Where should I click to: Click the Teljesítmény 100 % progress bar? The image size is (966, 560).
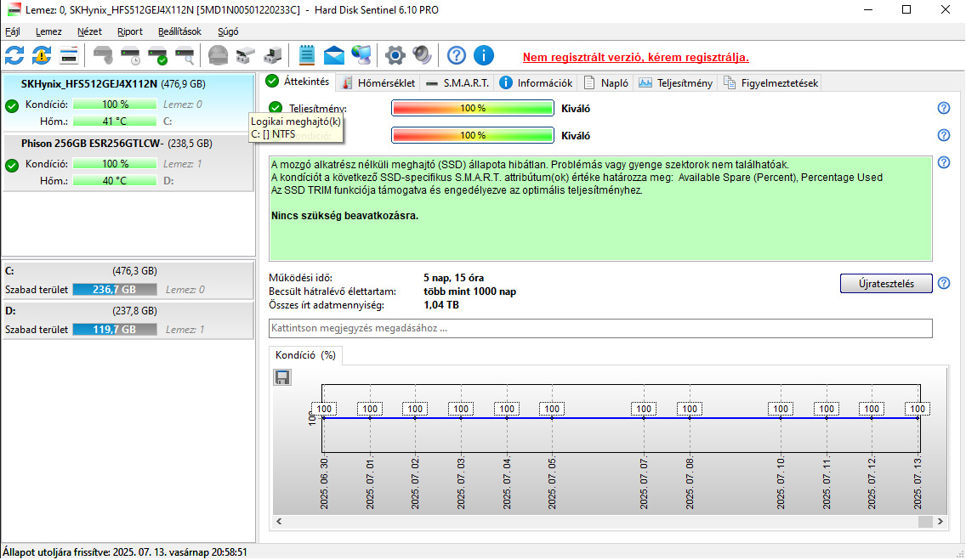tap(472, 109)
